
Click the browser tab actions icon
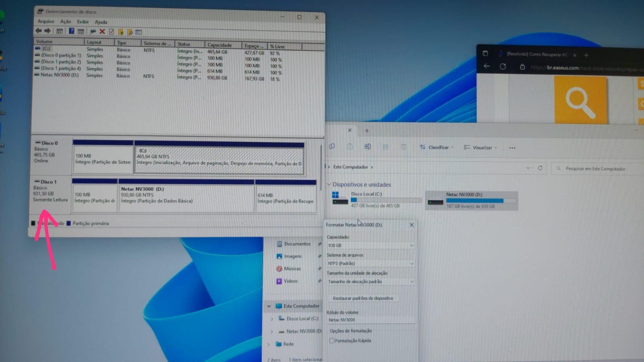point(485,54)
